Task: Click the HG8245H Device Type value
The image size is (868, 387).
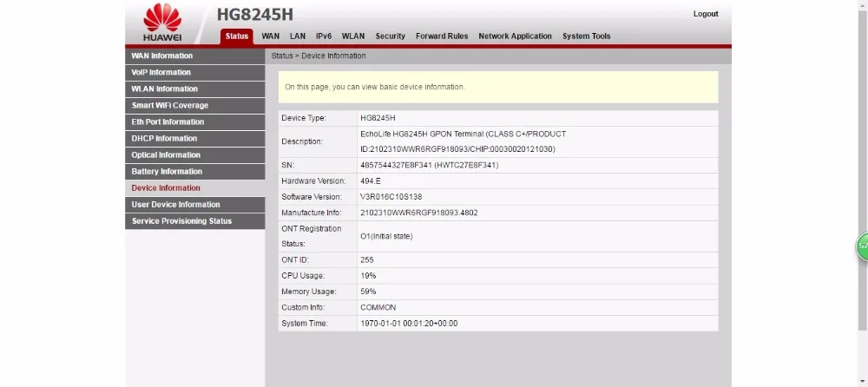Action: coord(378,118)
